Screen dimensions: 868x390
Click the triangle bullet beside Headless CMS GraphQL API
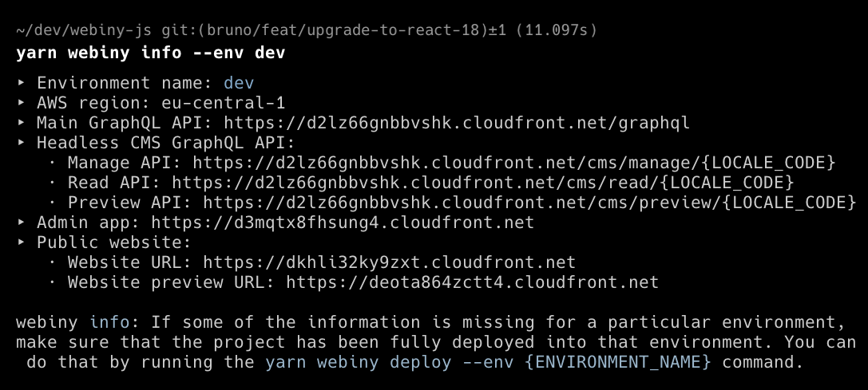(22, 143)
